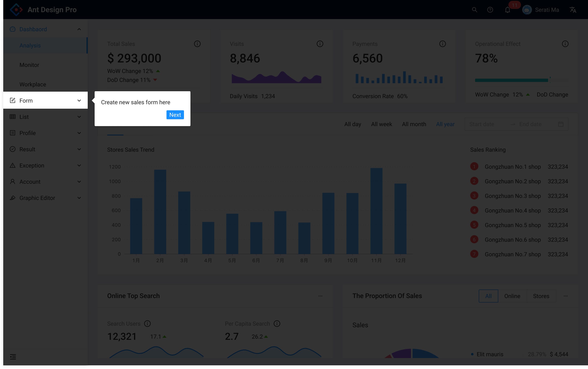Click the Operational Effect info icon
588x369 pixels.
pyautogui.click(x=565, y=44)
